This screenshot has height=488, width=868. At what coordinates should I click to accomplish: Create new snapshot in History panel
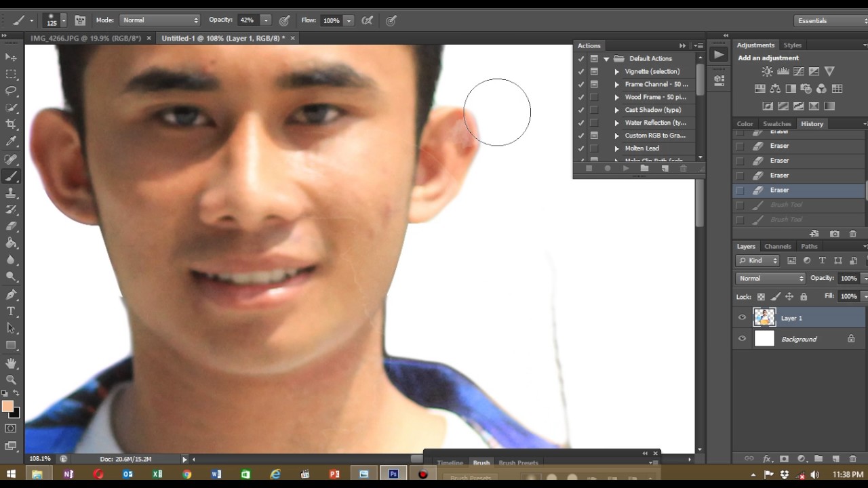[x=835, y=234]
